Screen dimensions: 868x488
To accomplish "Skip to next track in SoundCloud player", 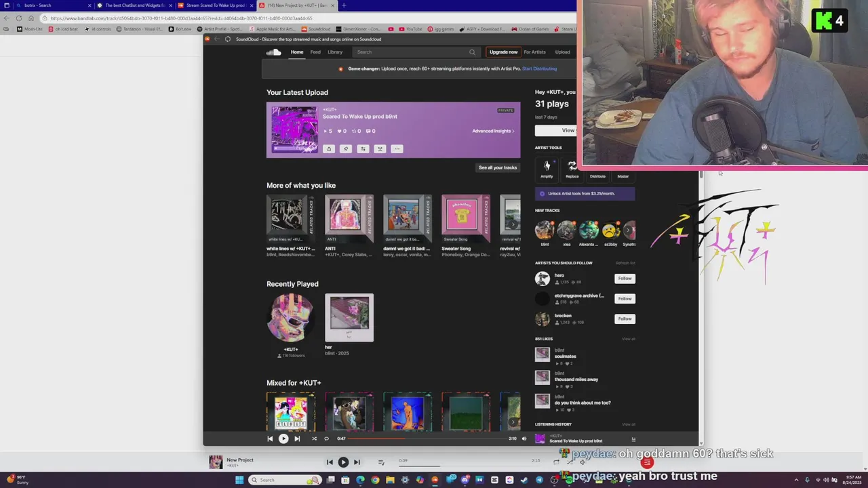I will pos(297,439).
